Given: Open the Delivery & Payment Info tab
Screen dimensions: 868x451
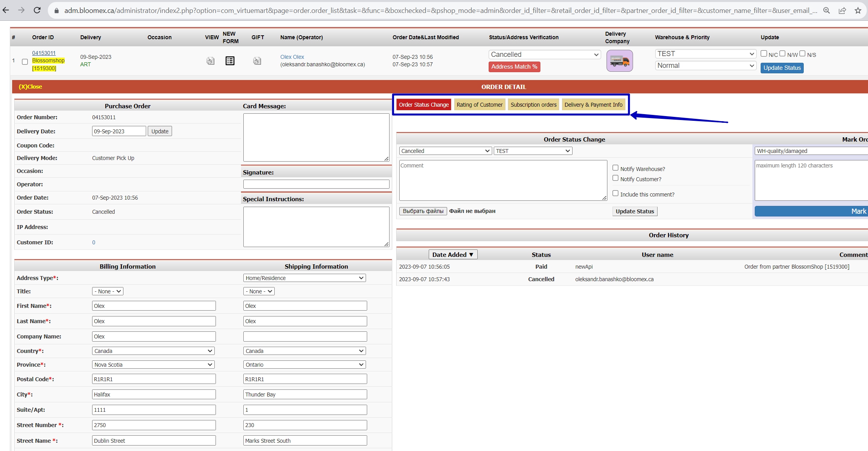Looking at the screenshot, I should click(593, 105).
